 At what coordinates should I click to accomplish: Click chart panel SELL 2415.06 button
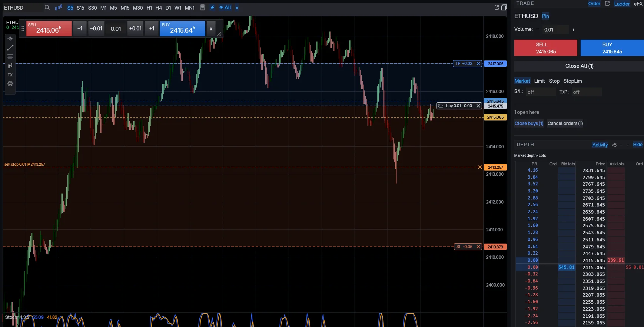click(x=49, y=29)
